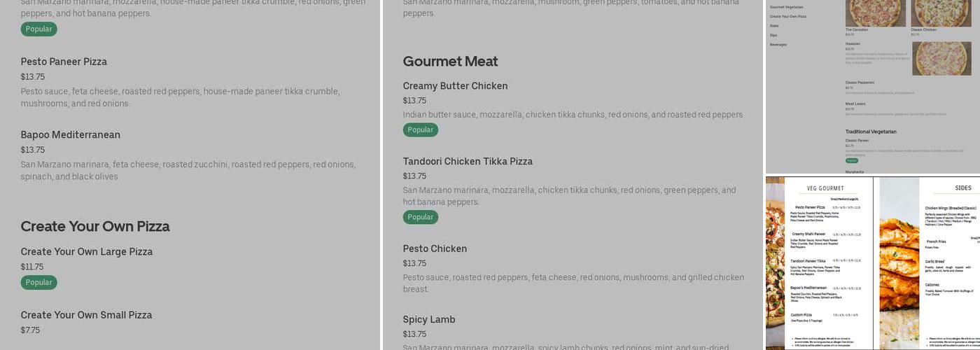Open Beverages from the sidebar menu

pos(778,45)
